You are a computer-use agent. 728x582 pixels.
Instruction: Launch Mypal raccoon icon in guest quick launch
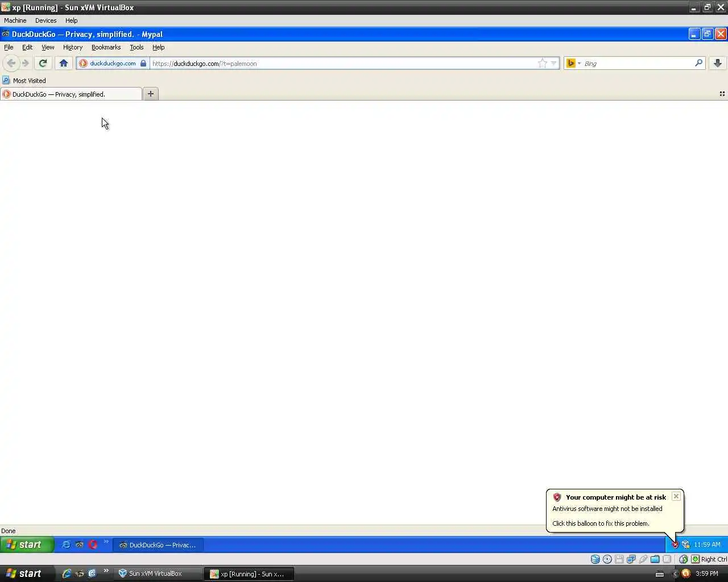(x=80, y=544)
